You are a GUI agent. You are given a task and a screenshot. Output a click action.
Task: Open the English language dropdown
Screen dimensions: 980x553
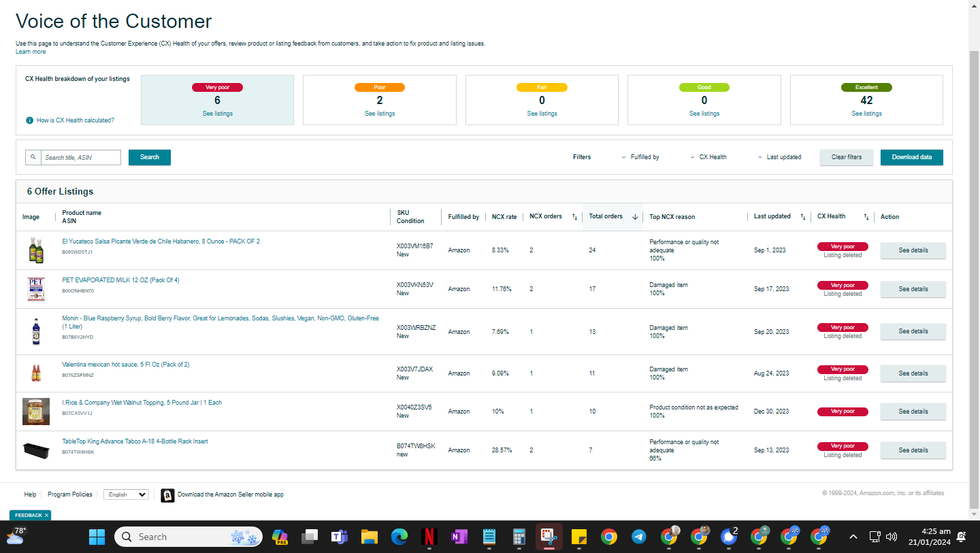point(126,495)
